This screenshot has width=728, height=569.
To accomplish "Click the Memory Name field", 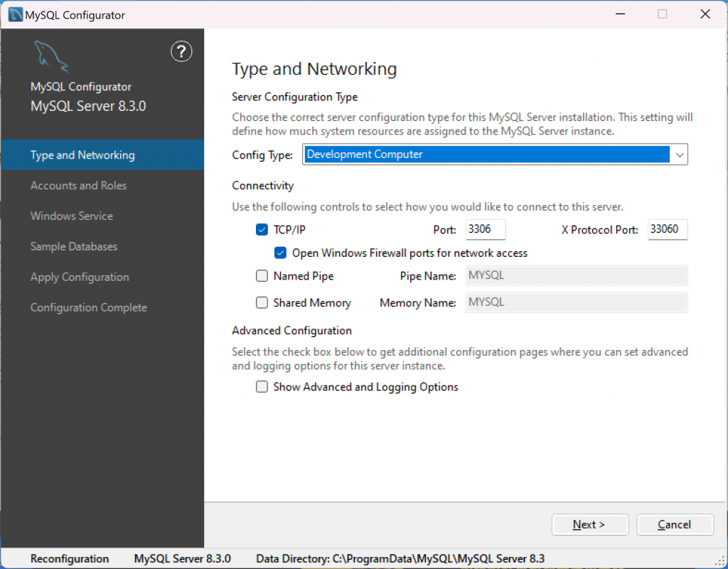I will pos(577,302).
